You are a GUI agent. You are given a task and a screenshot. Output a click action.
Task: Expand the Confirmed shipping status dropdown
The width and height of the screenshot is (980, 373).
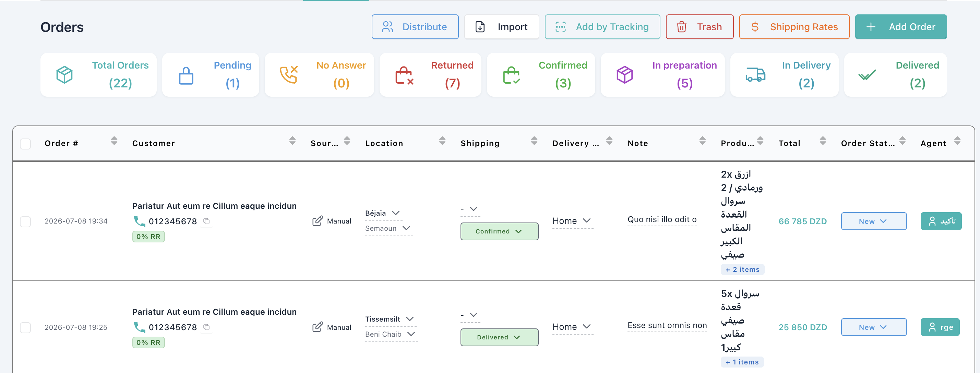[x=499, y=231]
